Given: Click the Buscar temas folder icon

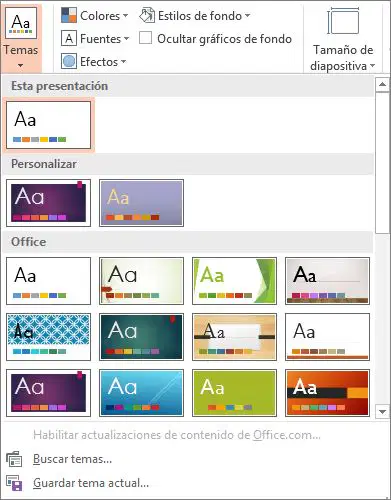Looking at the screenshot, I should pos(14,459).
